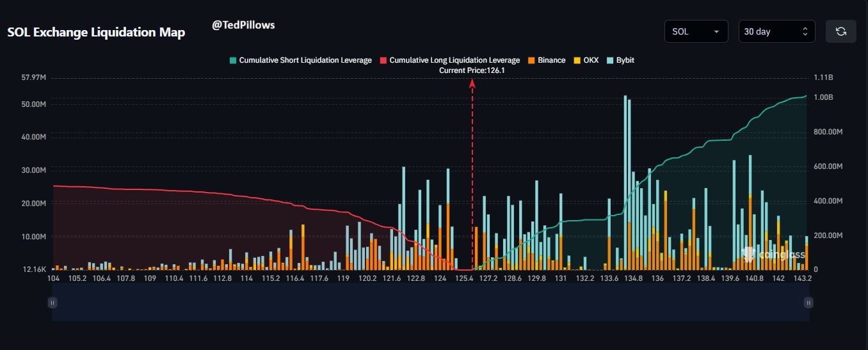Click the 1.00B label on the right axis

823,97
